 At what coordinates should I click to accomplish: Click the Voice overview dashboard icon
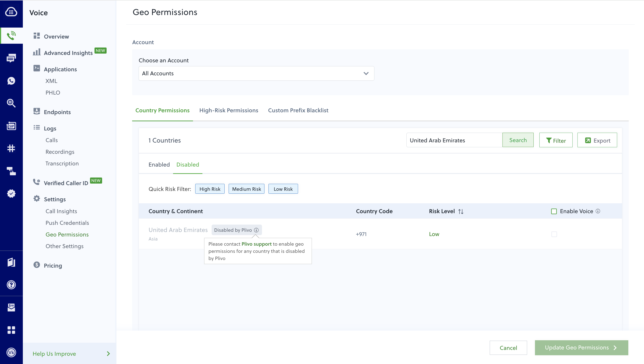pos(37,36)
